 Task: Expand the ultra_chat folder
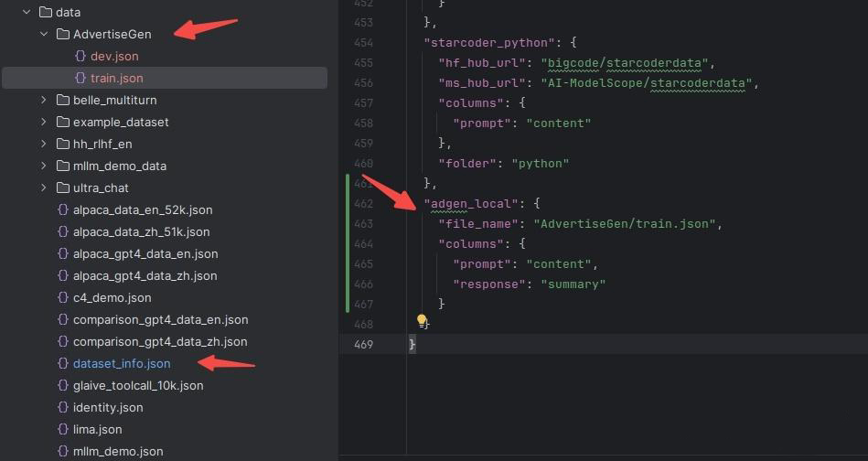[x=44, y=188]
